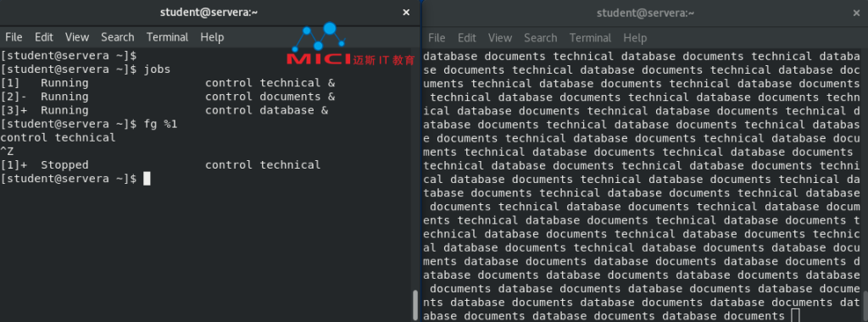Click the 'fg %1' command text

[160, 124]
